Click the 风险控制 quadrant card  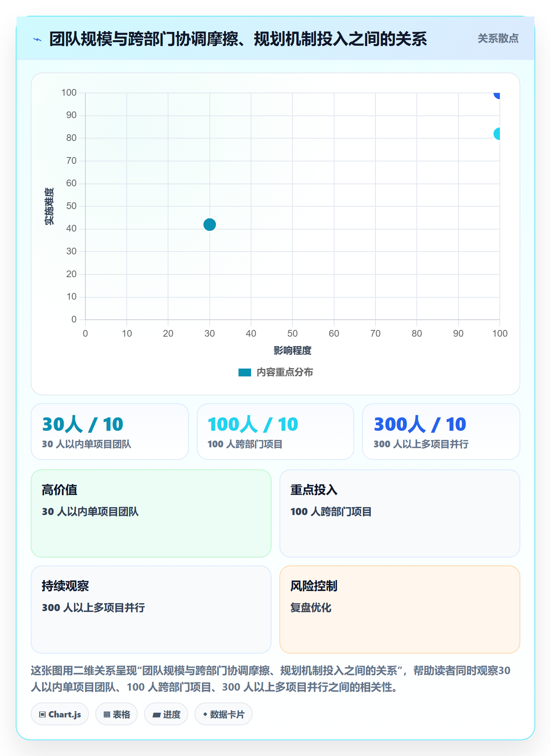coord(400,610)
